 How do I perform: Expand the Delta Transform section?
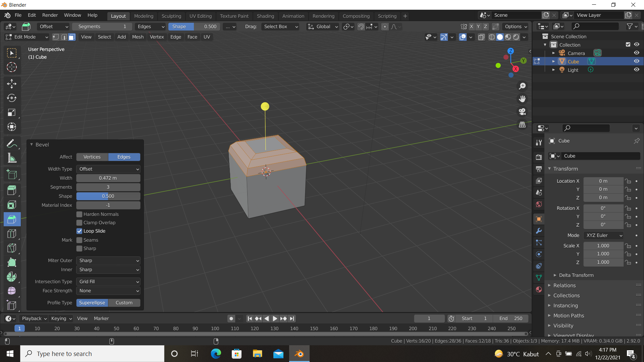pos(576,275)
